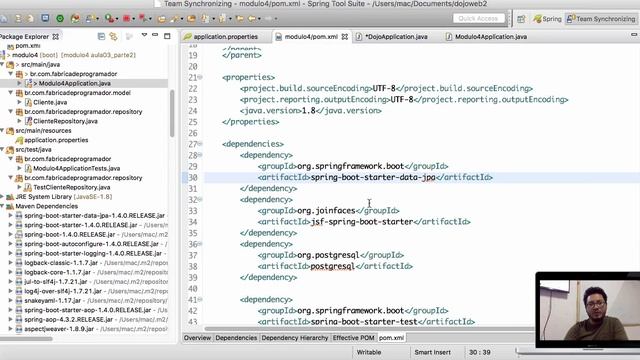Viewport: 640px width, 360px height.
Task: Collapse the src/main/java folder
Action: (x=2, y=64)
